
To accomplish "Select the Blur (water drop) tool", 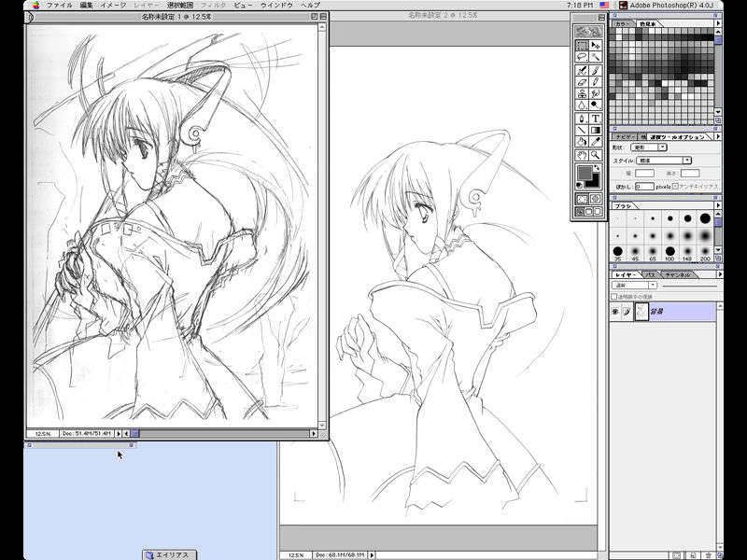I will point(582,105).
